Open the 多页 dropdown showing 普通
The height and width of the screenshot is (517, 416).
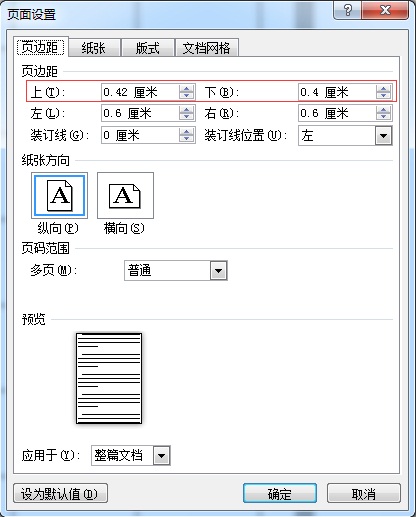tap(219, 270)
